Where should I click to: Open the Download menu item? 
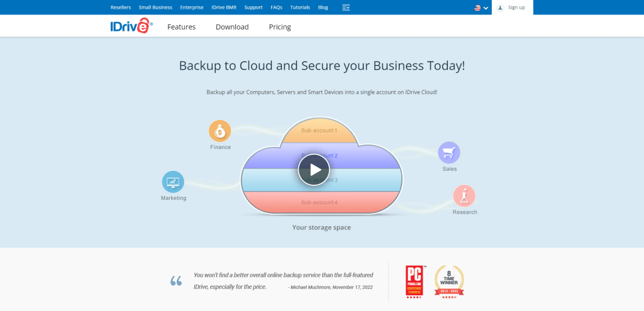point(232,27)
